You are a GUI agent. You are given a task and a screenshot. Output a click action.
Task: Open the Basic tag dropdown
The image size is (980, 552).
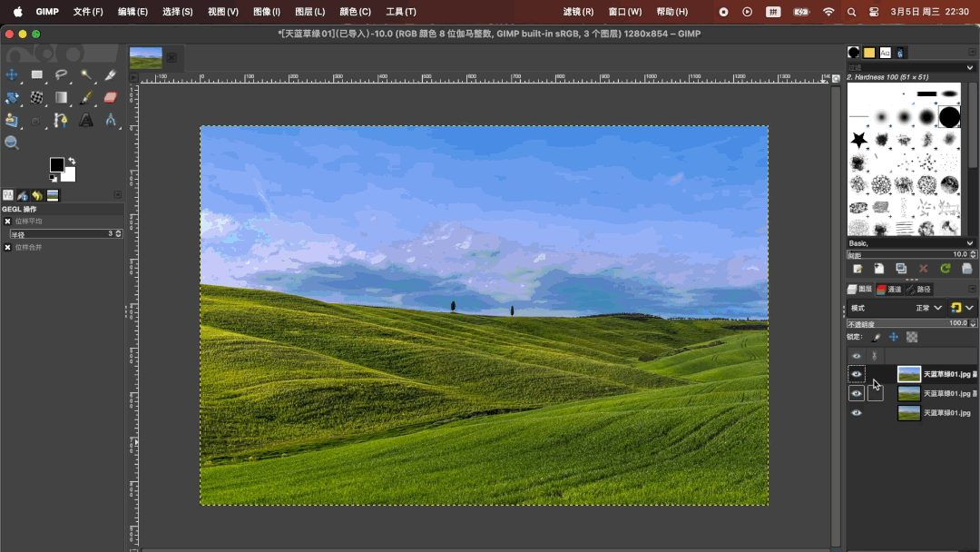969,243
